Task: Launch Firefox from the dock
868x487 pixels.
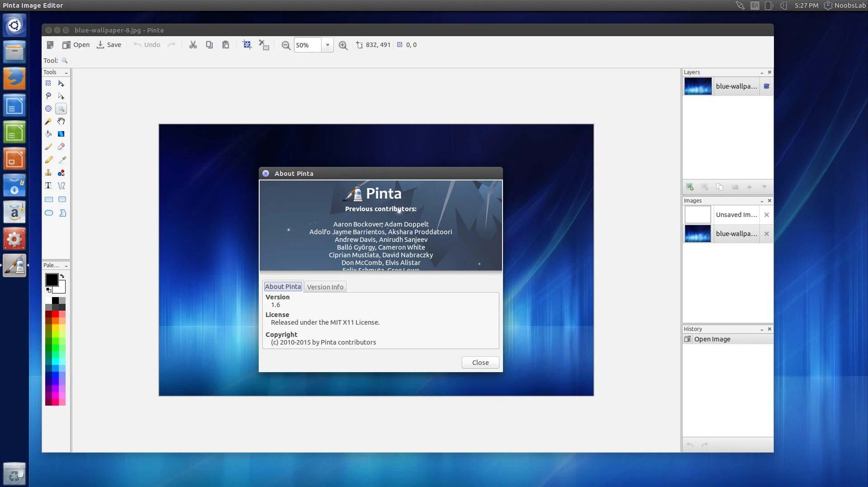Action: tap(14, 79)
